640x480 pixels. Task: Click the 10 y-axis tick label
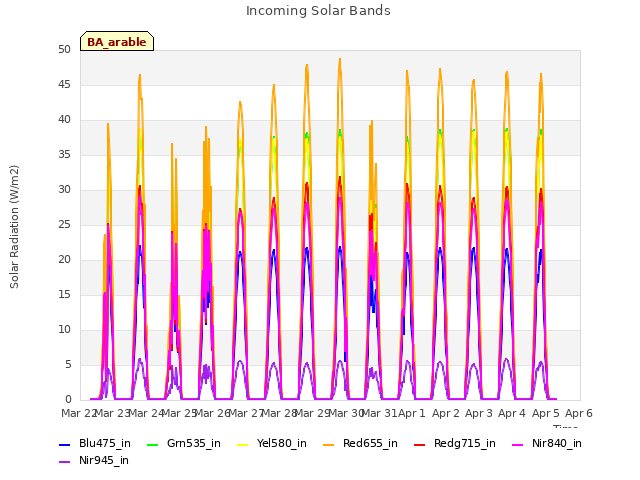[x=64, y=329]
